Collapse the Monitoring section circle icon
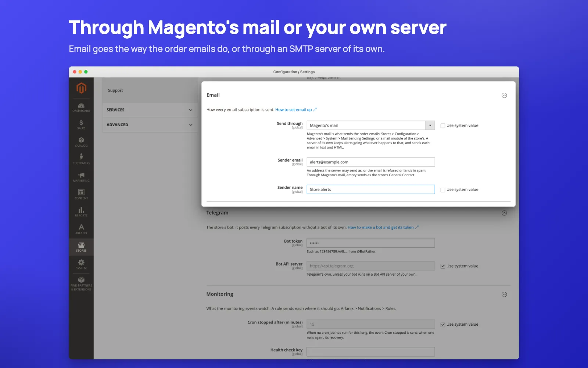This screenshot has width=588, height=368. pyautogui.click(x=504, y=294)
